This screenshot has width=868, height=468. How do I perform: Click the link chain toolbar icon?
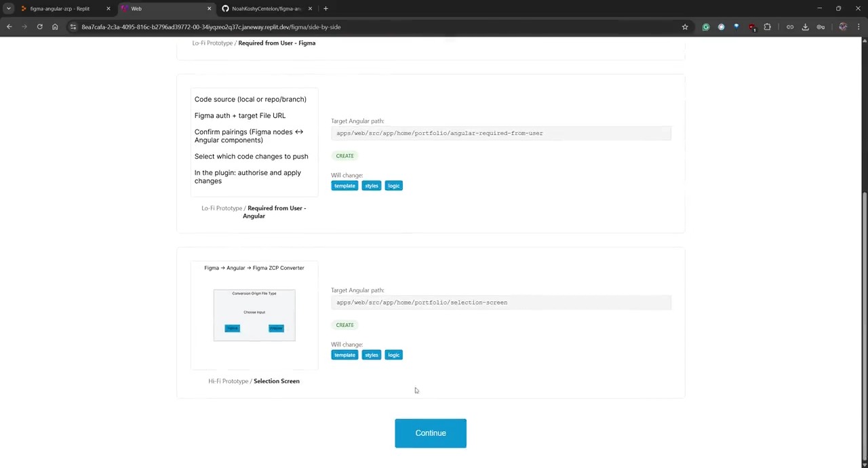coord(790,27)
